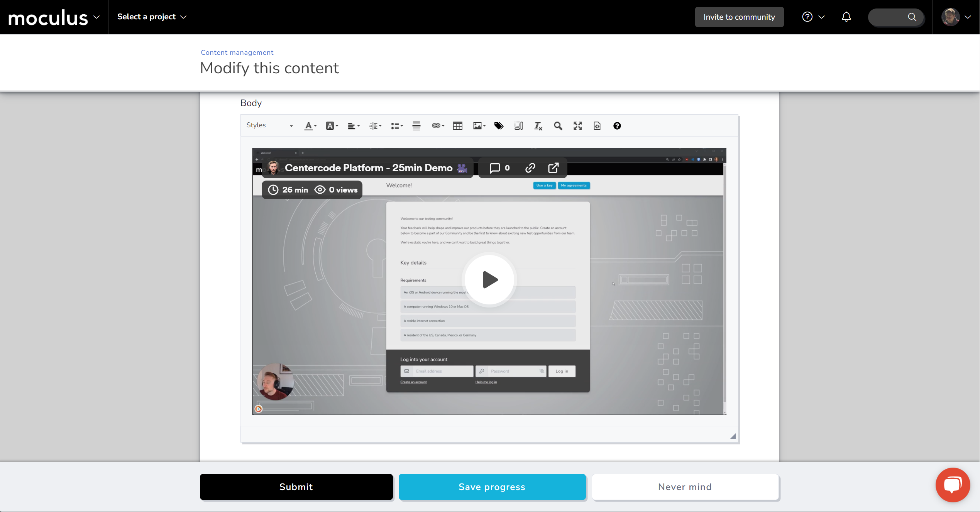980x512 pixels.
Task: Open the text alignment dropdown
Action: (x=353, y=126)
